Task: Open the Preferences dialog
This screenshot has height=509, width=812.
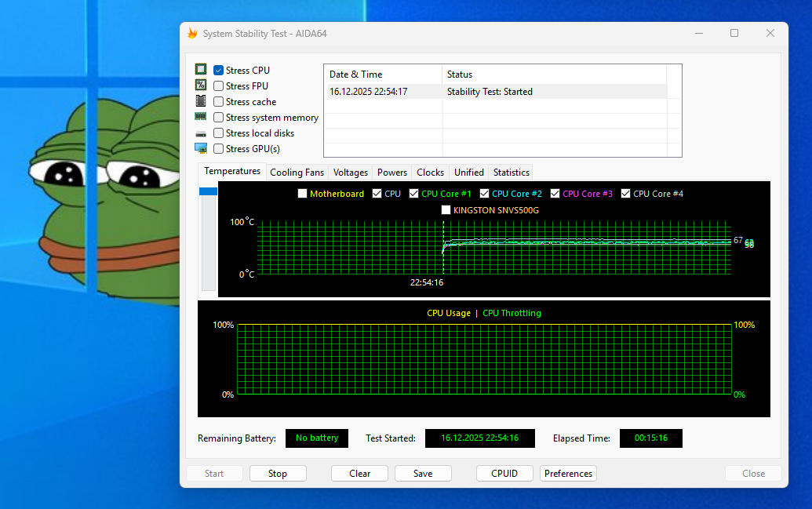Action: click(x=568, y=473)
